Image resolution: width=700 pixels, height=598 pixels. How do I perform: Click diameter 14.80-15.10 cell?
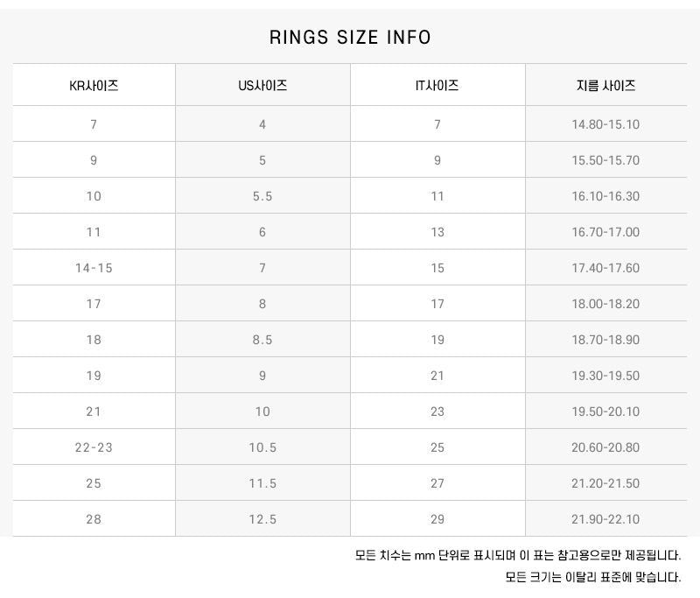pyautogui.click(x=605, y=124)
